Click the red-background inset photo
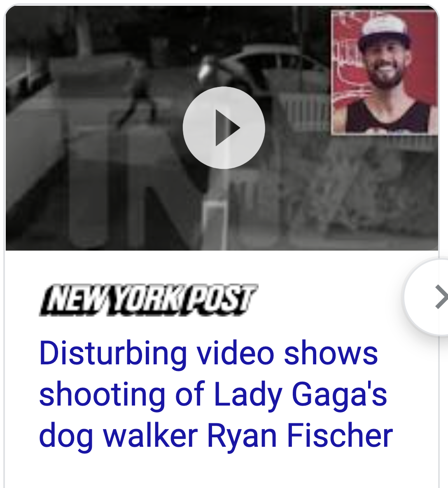This screenshot has height=488, width=448. point(385,73)
